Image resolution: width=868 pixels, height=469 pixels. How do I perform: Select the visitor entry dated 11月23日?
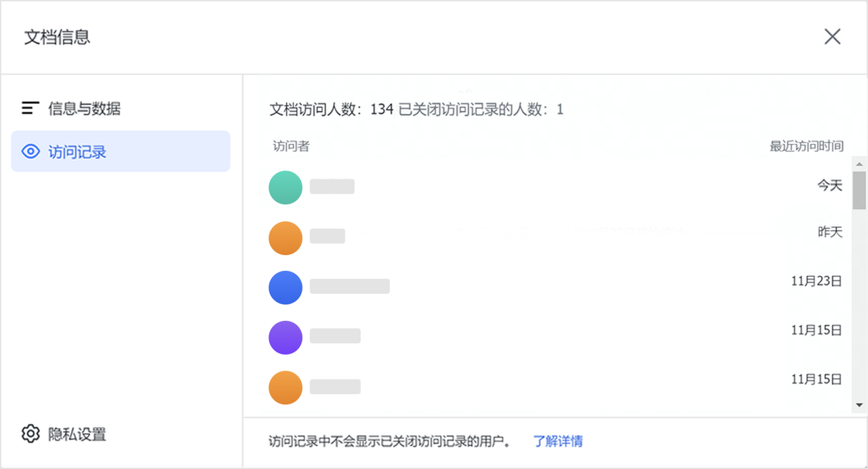[x=816, y=281]
